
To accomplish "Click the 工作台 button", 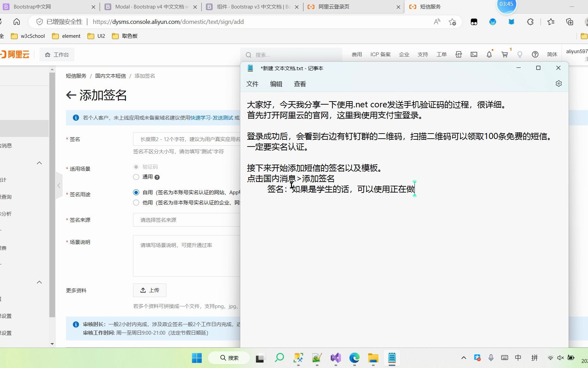I will (x=57, y=55).
